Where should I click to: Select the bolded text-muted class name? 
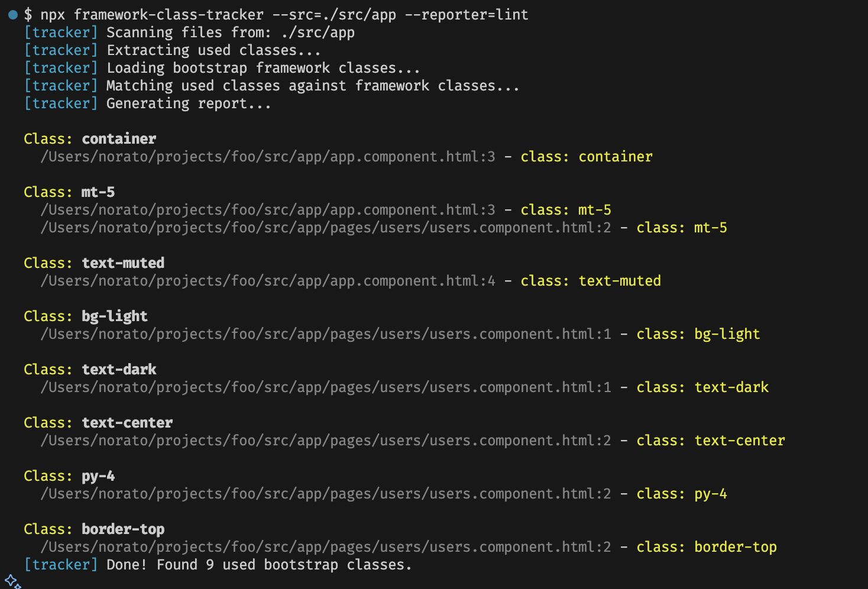[122, 263]
